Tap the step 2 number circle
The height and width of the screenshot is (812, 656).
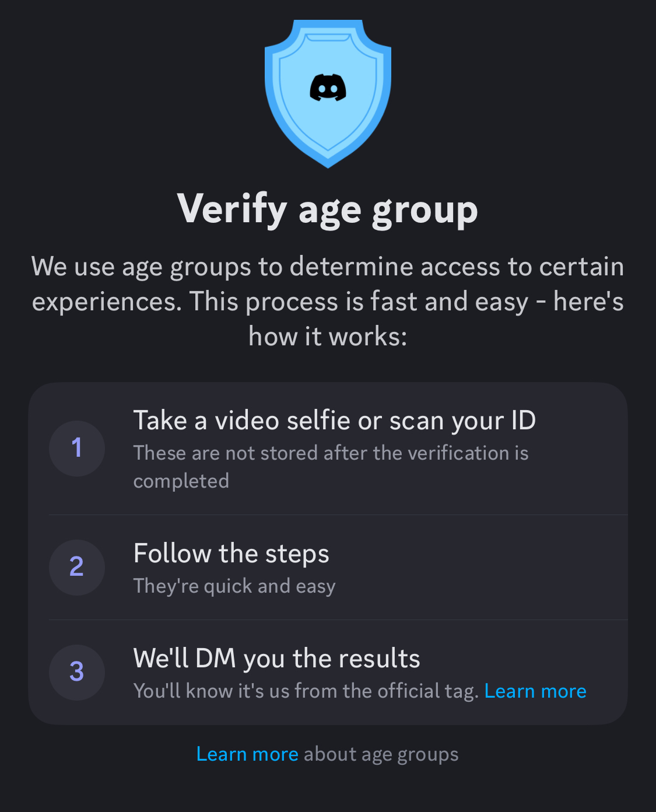click(77, 567)
